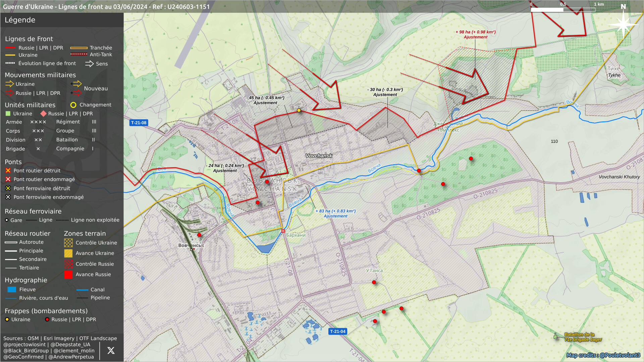Click the T-21-04 road shield
644x362 pixels.
337,331
